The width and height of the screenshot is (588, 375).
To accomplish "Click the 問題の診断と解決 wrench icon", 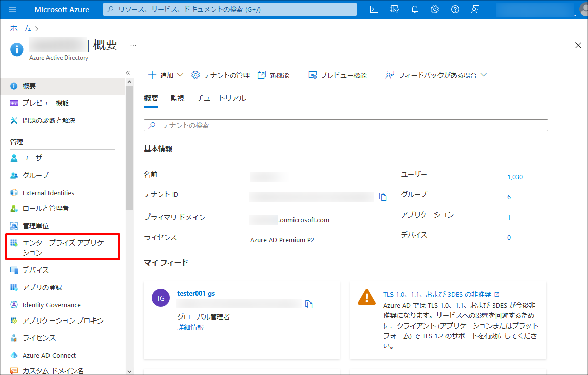I will (x=14, y=120).
